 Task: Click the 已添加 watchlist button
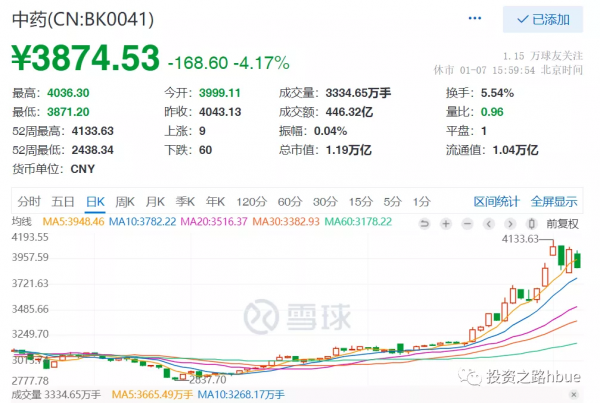click(543, 20)
